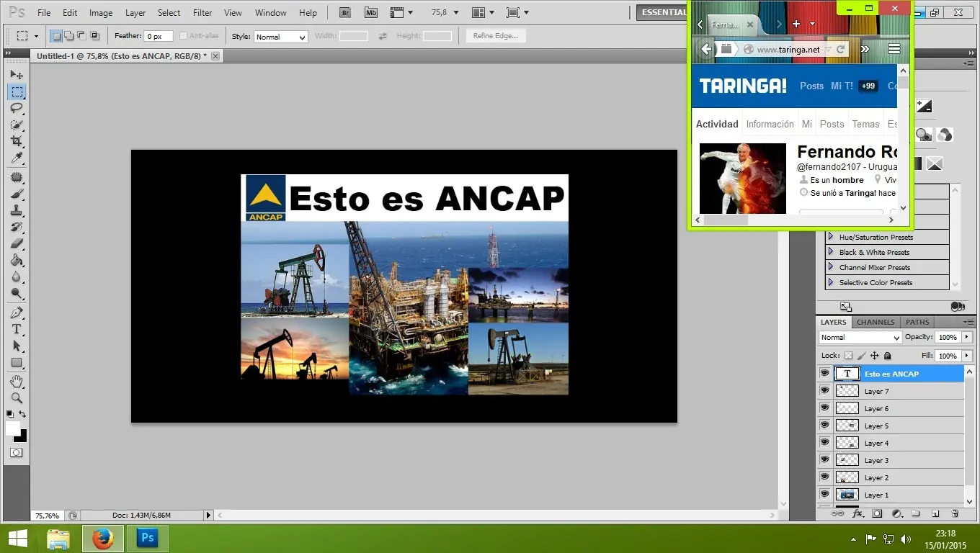980x553 pixels.
Task: Switch to the Channels tab
Action: 876,322
